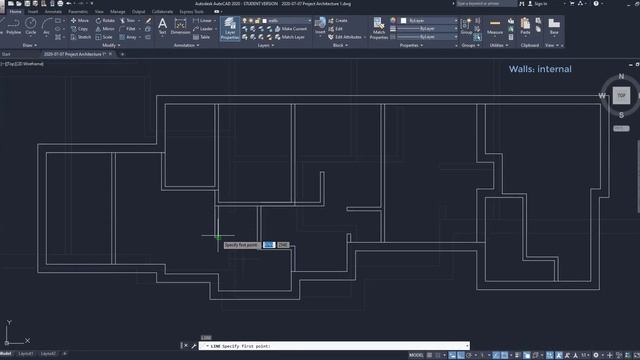Image resolution: width=640 pixels, height=360 pixels.
Task: Click TOP face on ViewCube
Action: coord(621,96)
